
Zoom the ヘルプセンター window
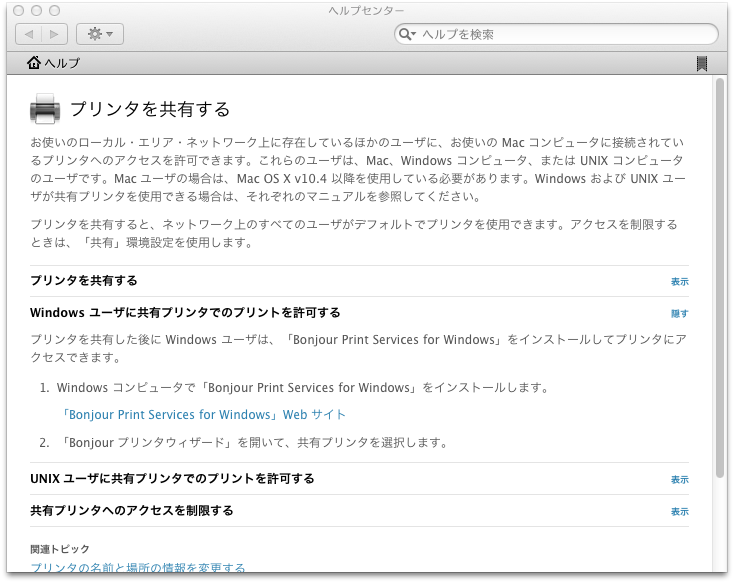point(55,10)
